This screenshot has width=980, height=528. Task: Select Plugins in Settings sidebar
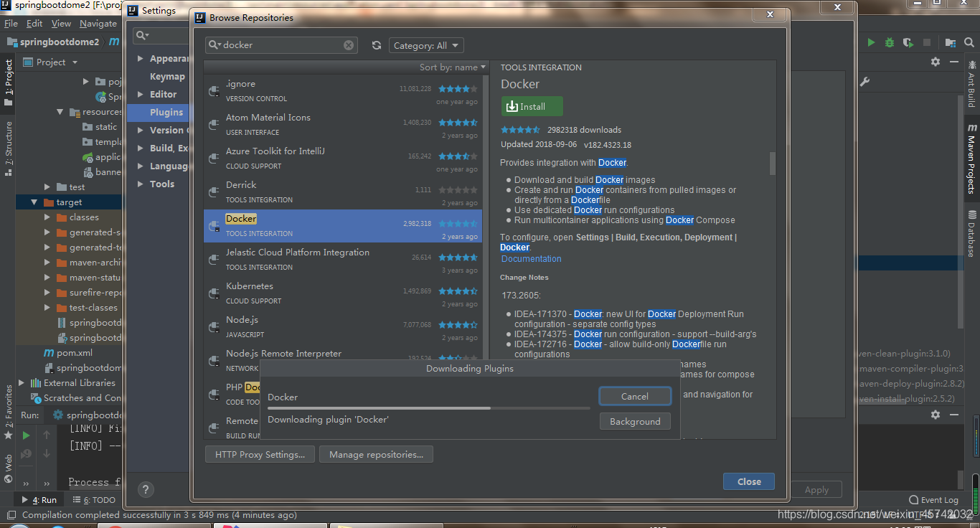158,113
